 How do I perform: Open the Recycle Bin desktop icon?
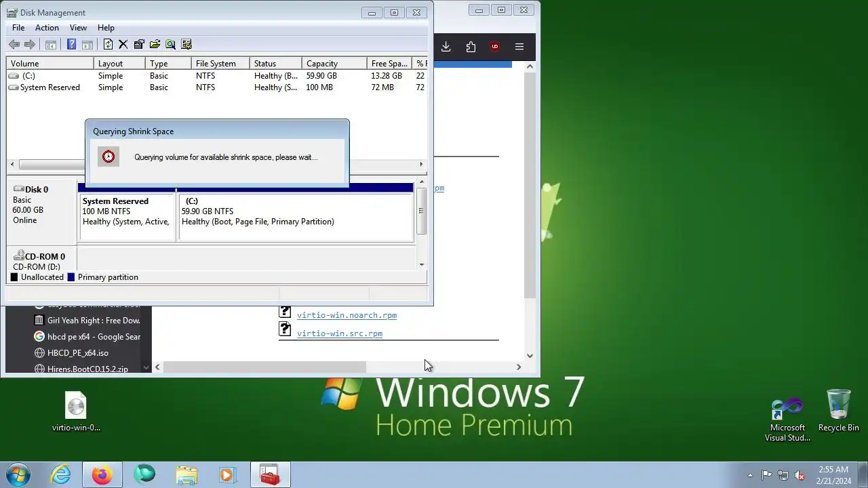coord(839,411)
